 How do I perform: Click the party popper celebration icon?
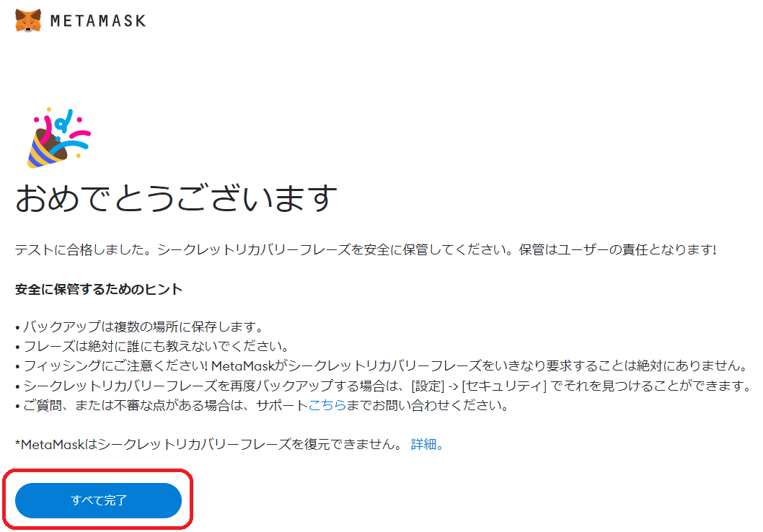pos(59,138)
